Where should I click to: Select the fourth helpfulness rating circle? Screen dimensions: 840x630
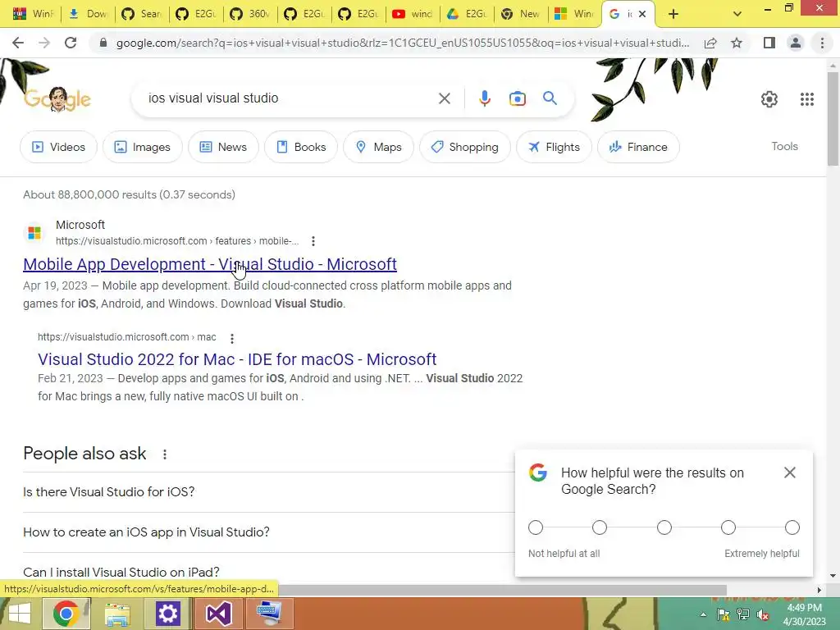click(x=728, y=527)
